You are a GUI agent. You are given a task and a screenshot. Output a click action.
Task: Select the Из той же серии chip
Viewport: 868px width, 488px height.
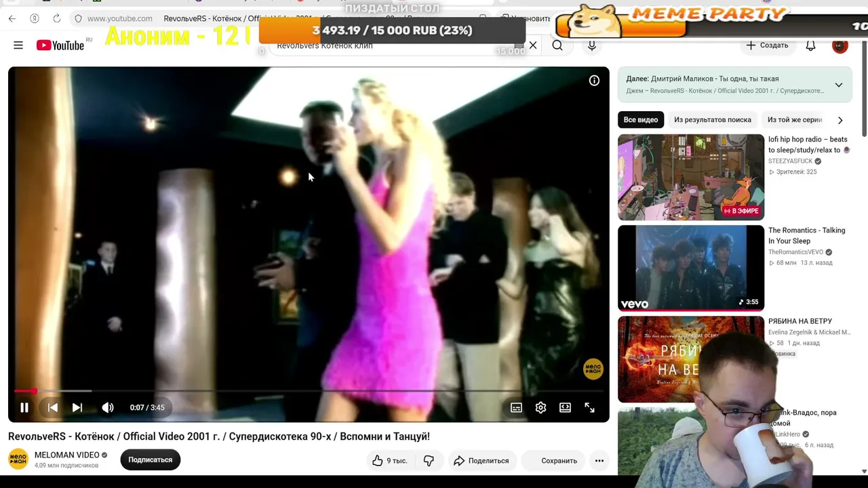(795, 120)
